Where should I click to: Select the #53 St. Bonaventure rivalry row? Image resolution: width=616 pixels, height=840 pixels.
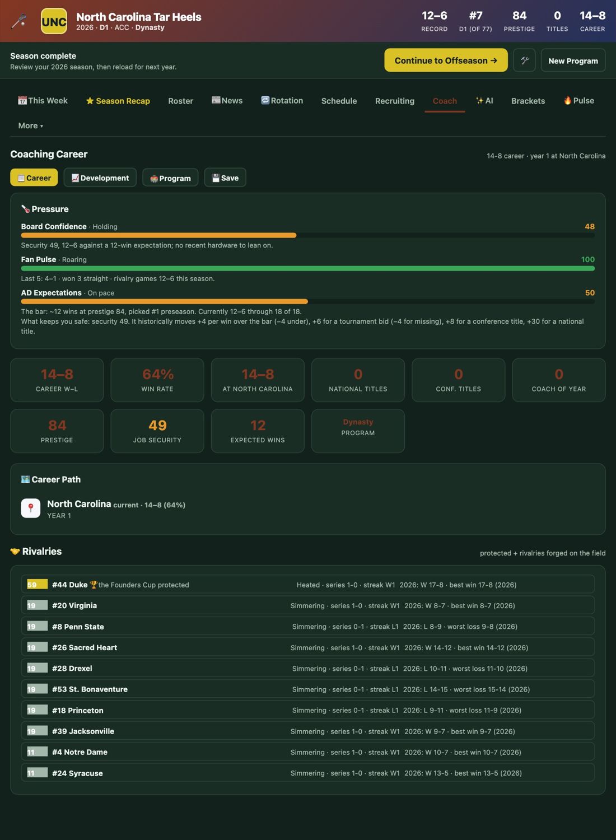[308, 689]
